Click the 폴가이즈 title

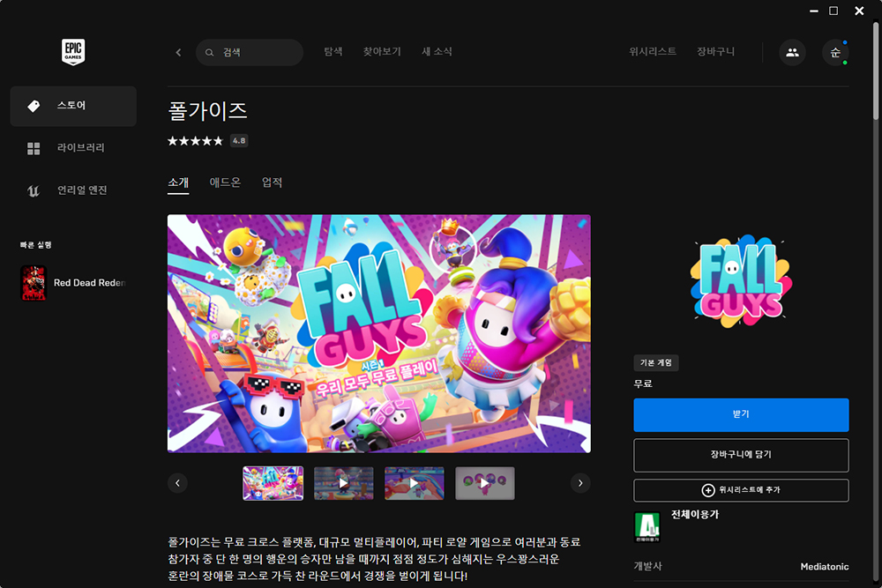[x=207, y=110]
